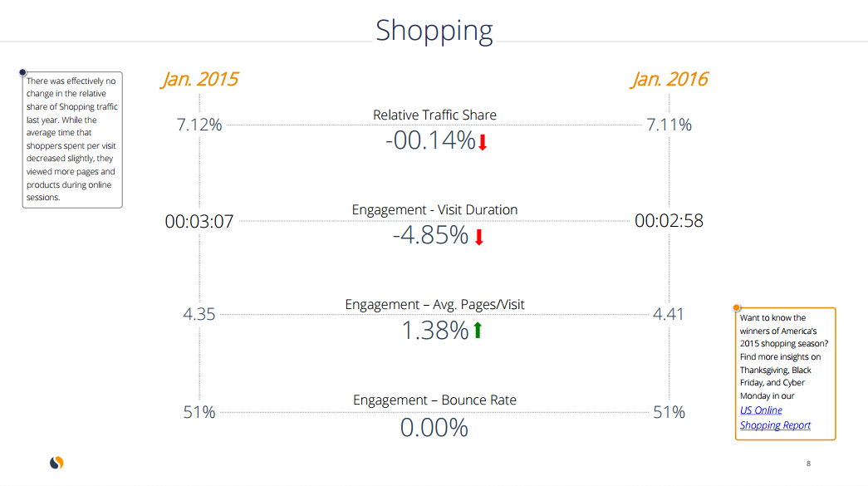Viewport: 868px width, 486px height.
Task: Select the Jan. 2015 column heading
Action: pos(199,79)
